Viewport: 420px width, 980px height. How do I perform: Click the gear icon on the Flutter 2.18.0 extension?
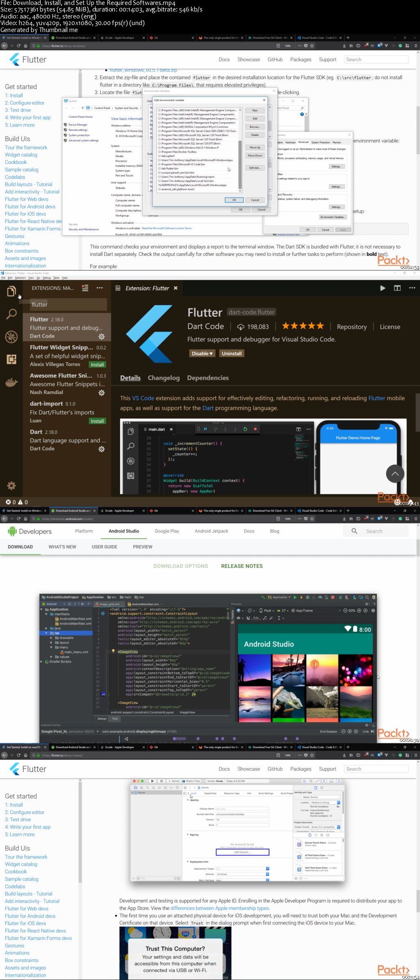tap(101, 337)
